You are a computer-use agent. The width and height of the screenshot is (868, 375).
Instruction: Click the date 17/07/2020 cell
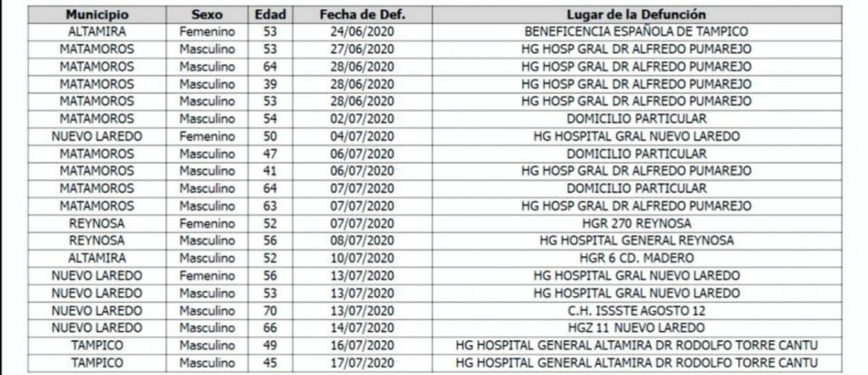click(363, 363)
